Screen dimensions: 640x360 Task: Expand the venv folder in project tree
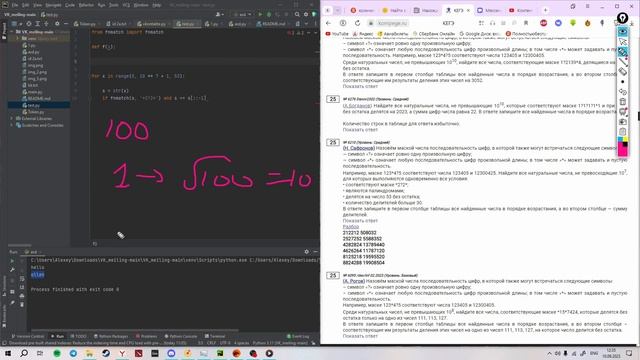[18, 38]
